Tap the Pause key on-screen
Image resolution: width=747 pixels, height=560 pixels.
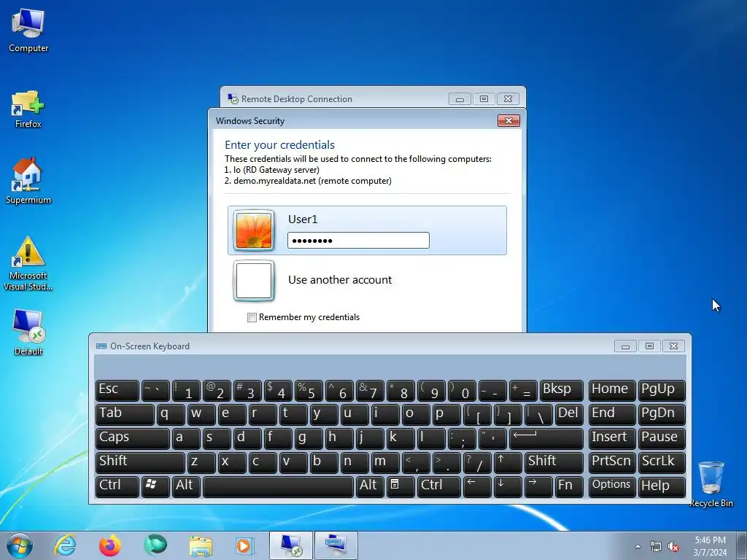pos(662,438)
